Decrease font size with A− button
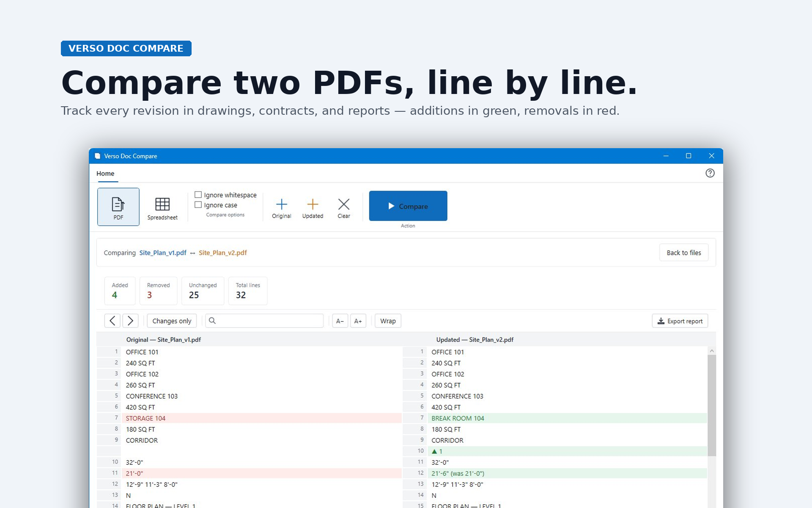This screenshot has width=812, height=508. pyautogui.click(x=340, y=321)
